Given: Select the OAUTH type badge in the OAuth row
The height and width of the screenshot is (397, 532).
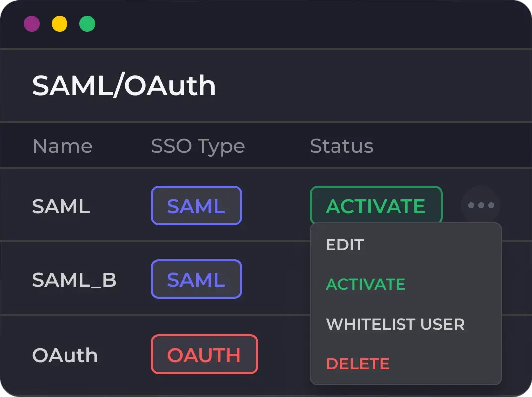Looking at the screenshot, I should (x=204, y=354).
